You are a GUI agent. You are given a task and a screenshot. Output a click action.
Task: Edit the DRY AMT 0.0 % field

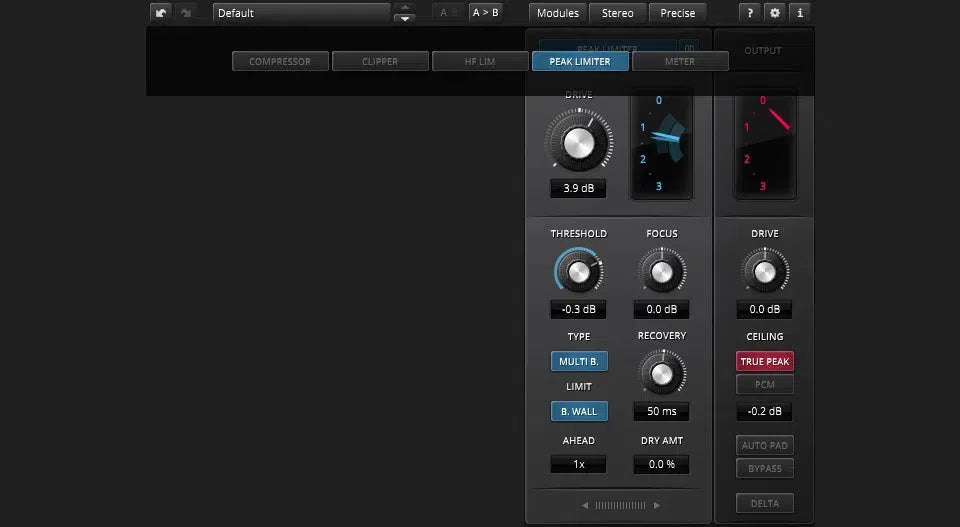pos(662,464)
